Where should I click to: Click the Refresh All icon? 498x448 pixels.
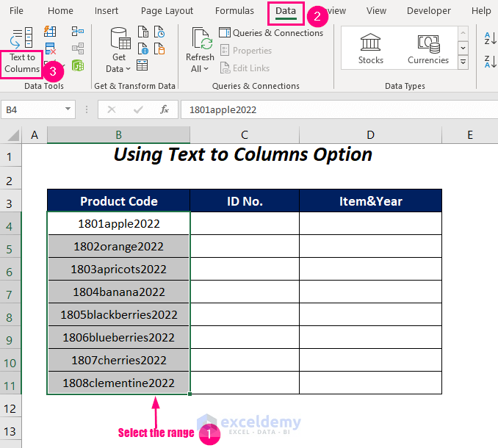click(x=202, y=38)
